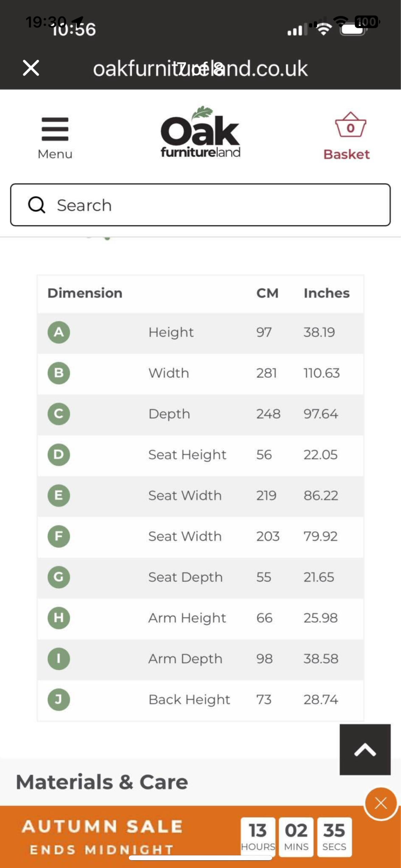Tap the green J dimension marker
401x868 pixels.
point(59,699)
